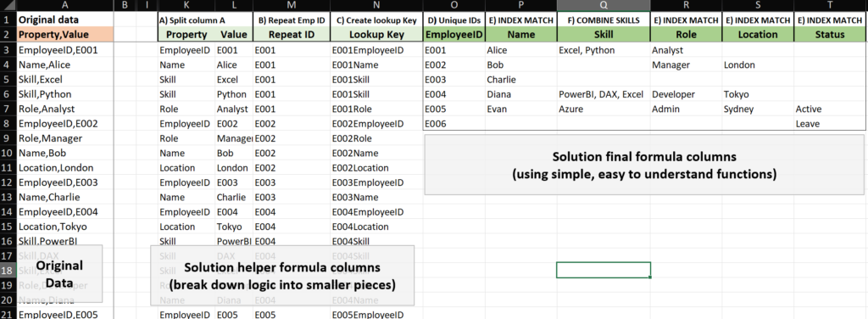This screenshot has height=319, width=868.
Task: Select column header O
Action: point(454,6)
